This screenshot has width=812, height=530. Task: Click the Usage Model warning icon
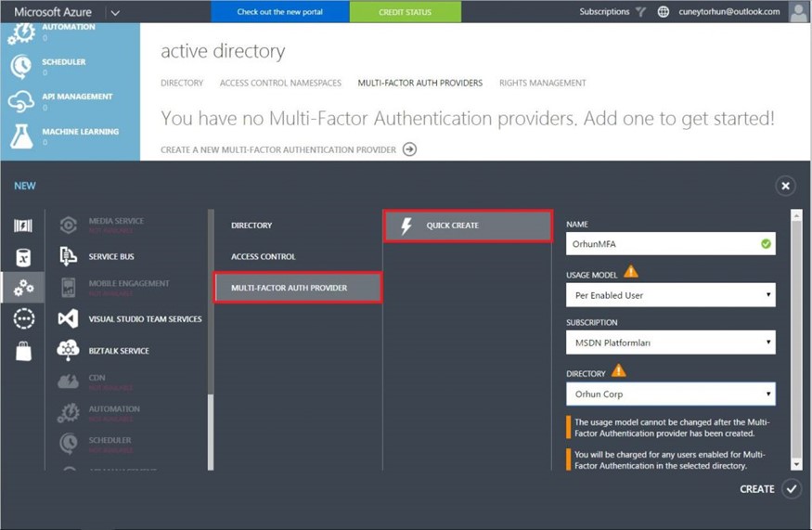click(x=631, y=271)
